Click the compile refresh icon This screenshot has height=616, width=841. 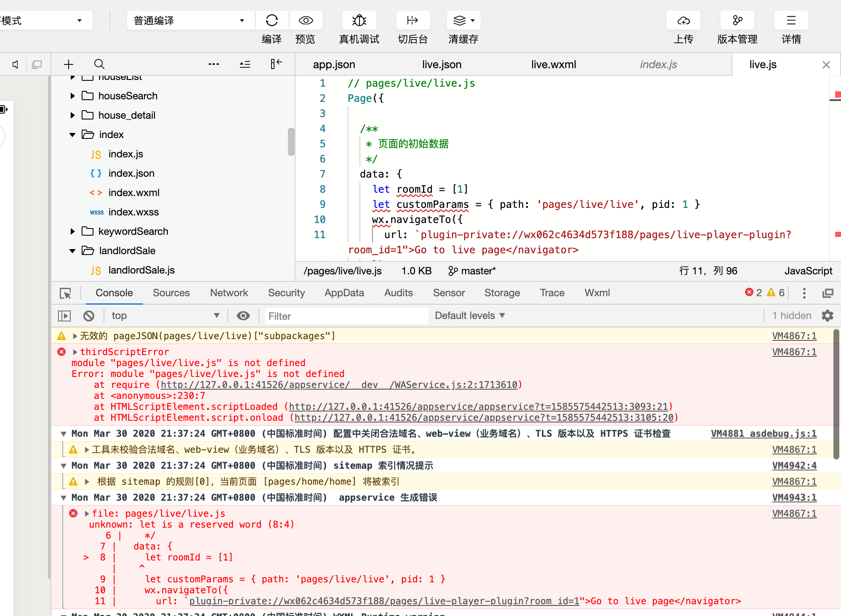click(272, 21)
